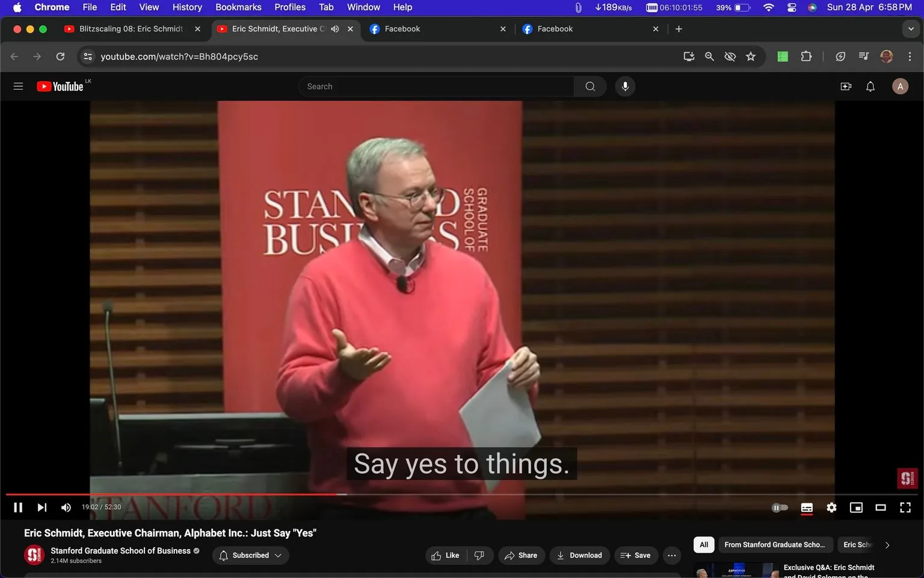Turn off closed captions
The width and height of the screenshot is (924, 578).
[807, 508]
